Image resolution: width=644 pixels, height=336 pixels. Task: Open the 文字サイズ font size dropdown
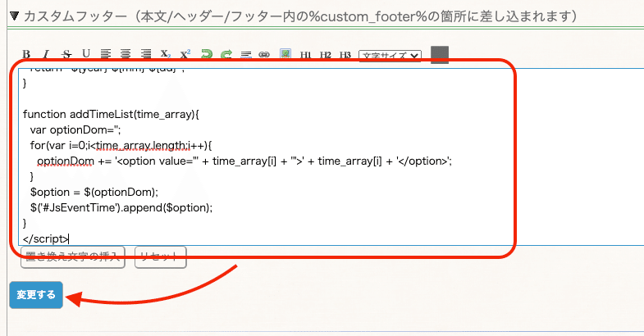coord(391,56)
